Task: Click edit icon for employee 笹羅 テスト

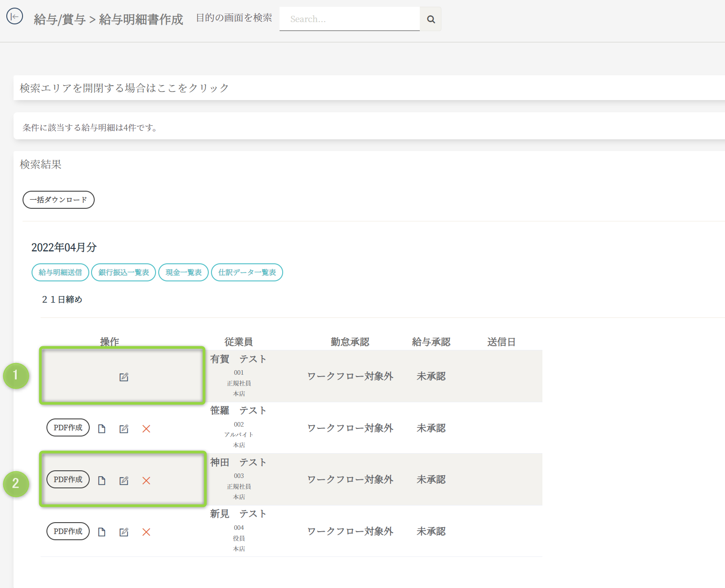Action: (124, 429)
